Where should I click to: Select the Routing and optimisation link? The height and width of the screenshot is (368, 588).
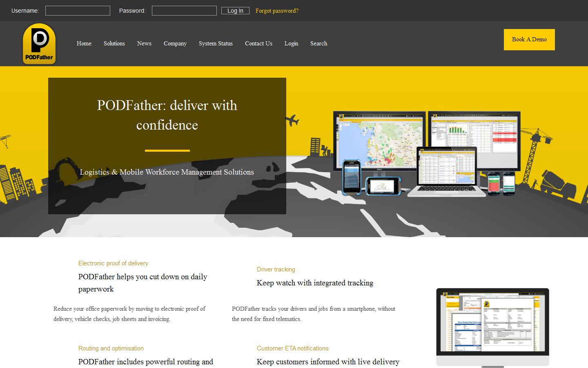click(111, 348)
